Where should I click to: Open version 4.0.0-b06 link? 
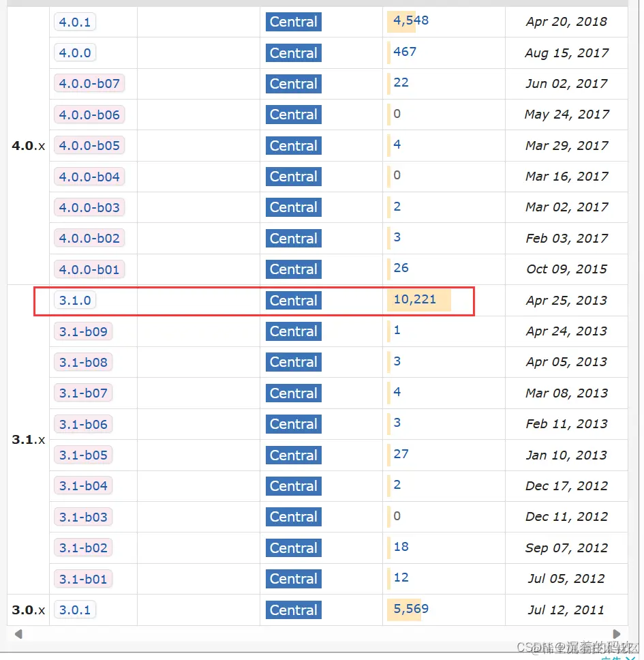tap(89, 115)
